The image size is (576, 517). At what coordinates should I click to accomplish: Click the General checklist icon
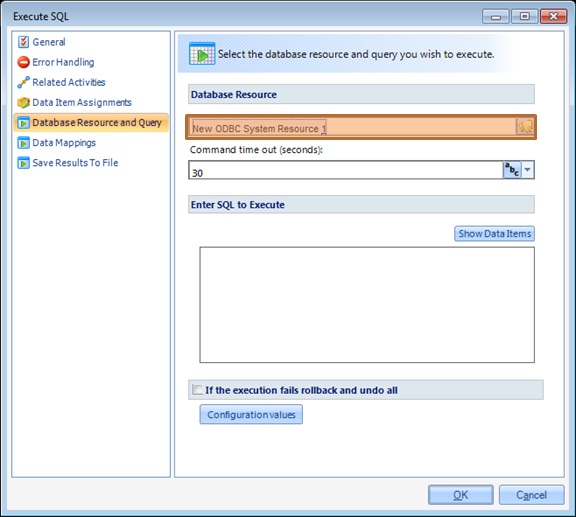(x=23, y=42)
